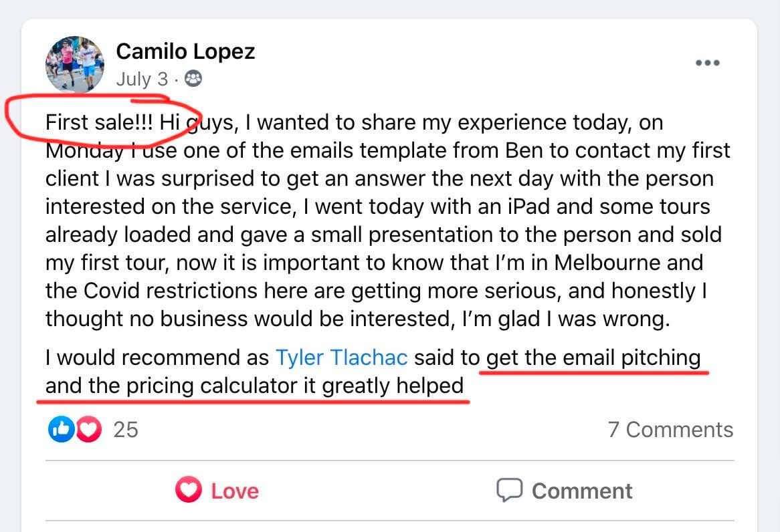The width and height of the screenshot is (780, 532).
Task: Click the circled "First sale!!!" text
Action: pos(100,122)
